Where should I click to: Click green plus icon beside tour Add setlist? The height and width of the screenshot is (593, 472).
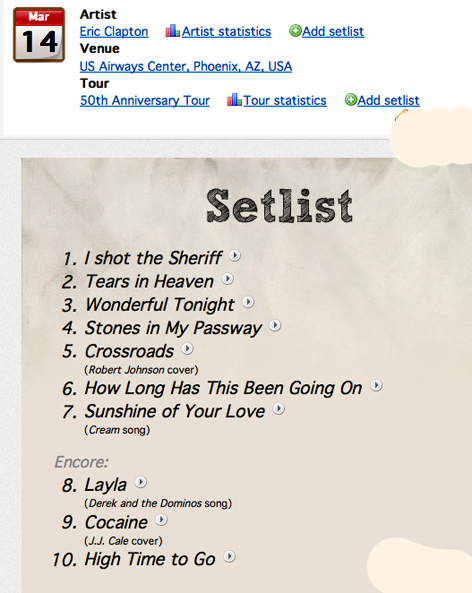[351, 100]
